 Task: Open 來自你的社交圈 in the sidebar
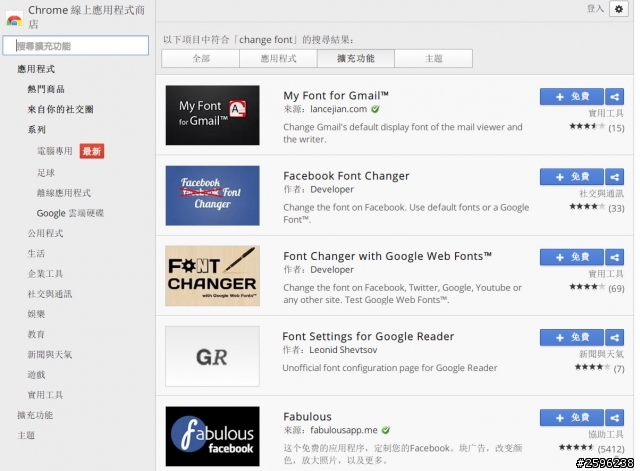coord(60,109)
